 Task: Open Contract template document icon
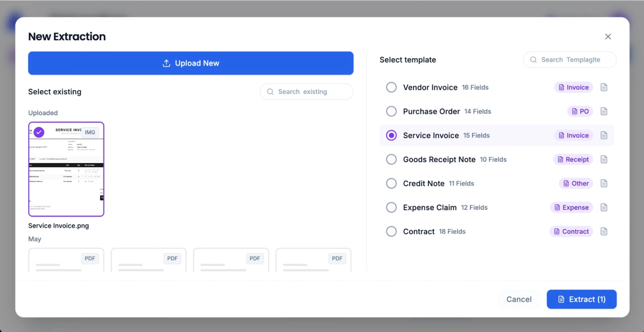point(604,232)
